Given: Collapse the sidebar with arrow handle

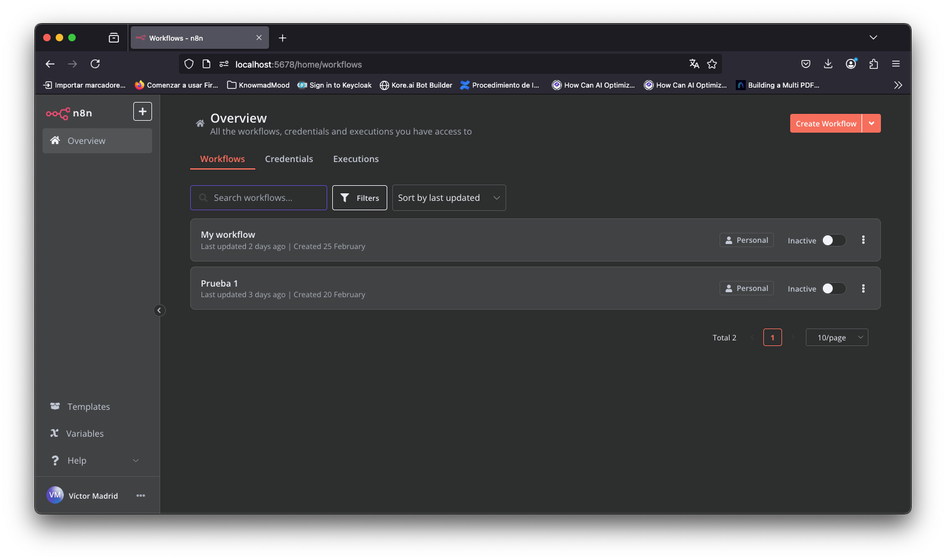Looking at the screenshot, I should pos(160,310).
